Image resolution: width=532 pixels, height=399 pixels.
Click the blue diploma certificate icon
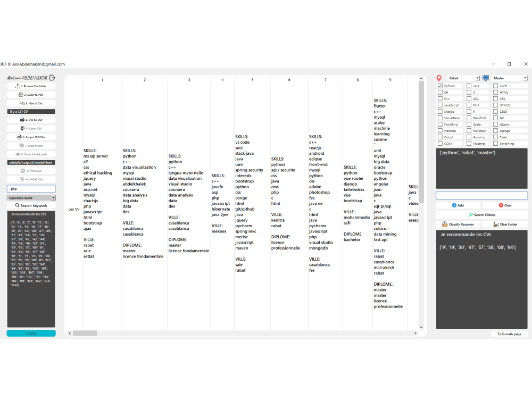[x=486, y=78]
